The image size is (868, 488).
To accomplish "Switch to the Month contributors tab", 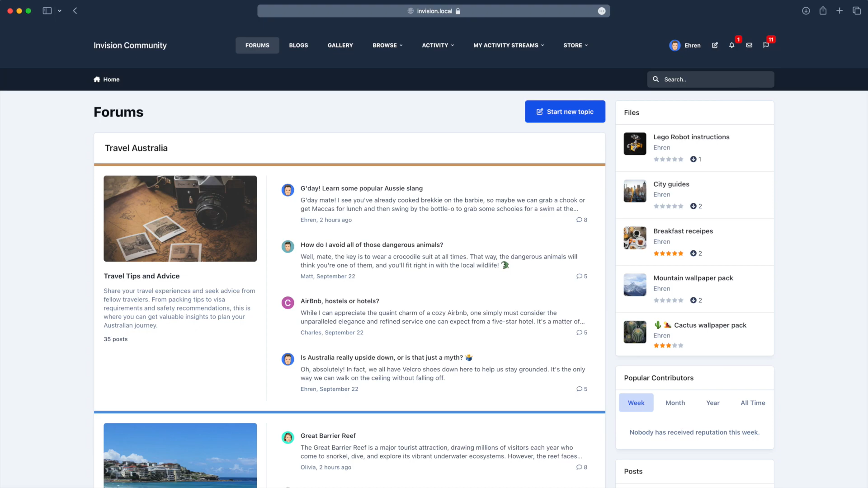I will click(x=675, y=403).
